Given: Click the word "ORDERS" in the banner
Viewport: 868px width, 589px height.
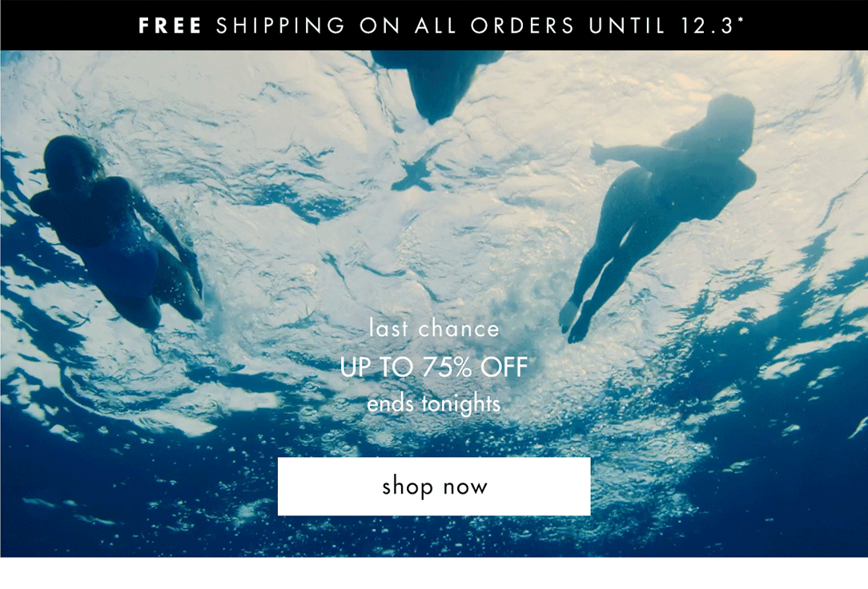Looking at the screenshot, I should 523,26.
